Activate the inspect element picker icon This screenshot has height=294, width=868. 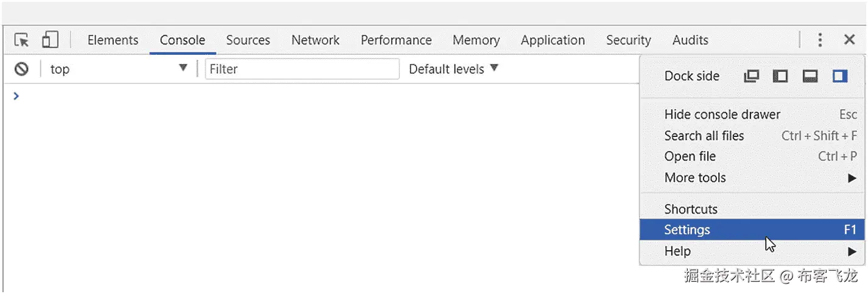point(22,40)
